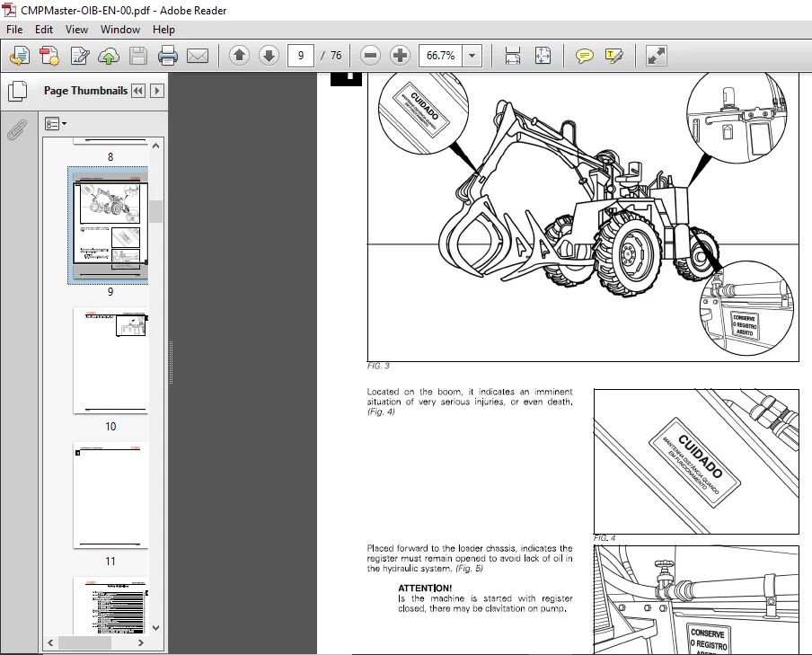This screenshot has height=655, width=812.
Task: Click the FIG. 4 caption text
Action: [x=605, y=538]
